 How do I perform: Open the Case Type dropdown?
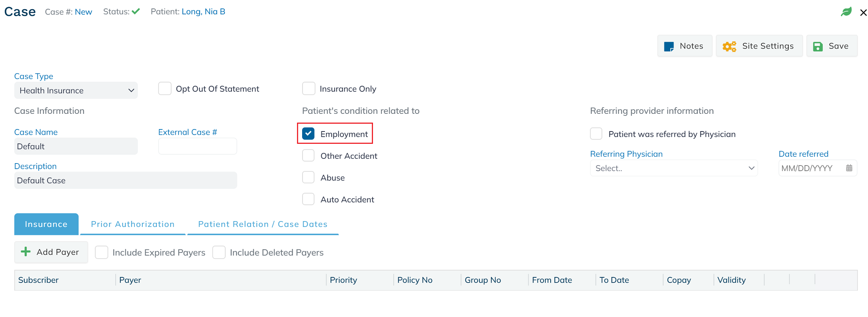click(76, 91)
